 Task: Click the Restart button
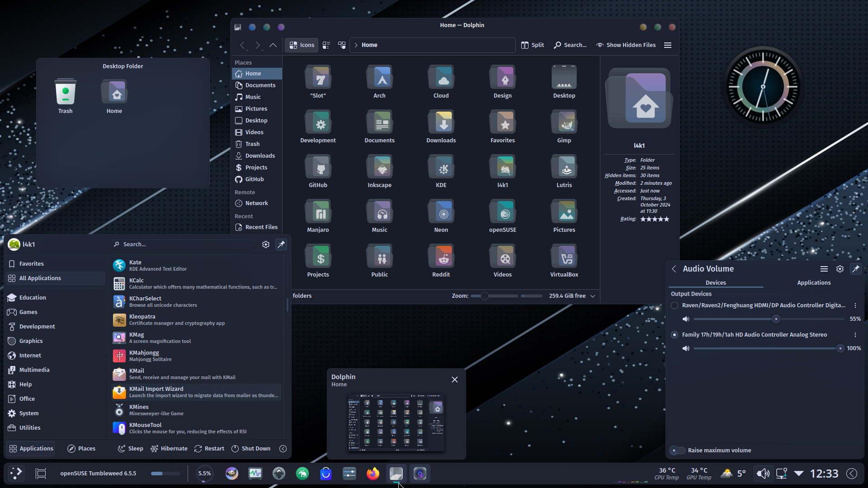(x=209, y=449)
